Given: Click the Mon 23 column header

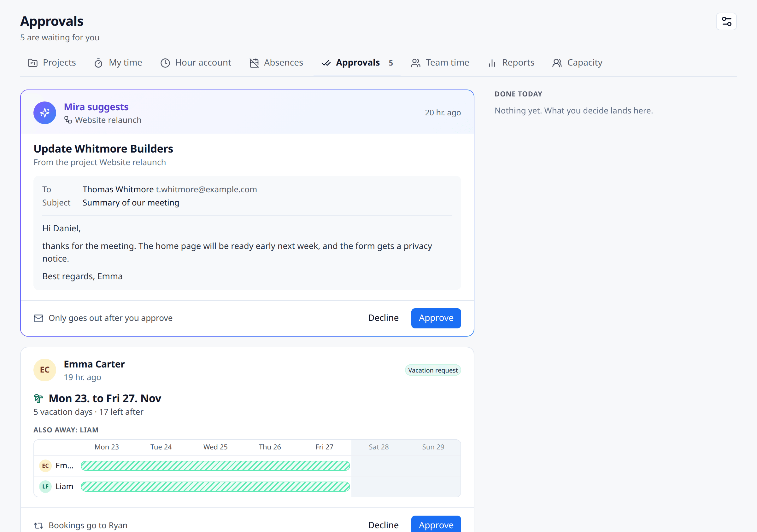Looking at the screenshot, I should (107, 447).
